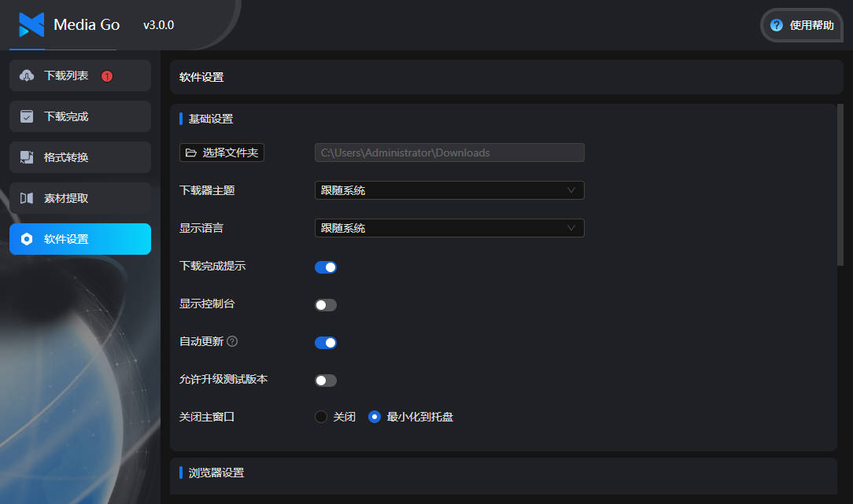
Task: Click the 关闭主窗口 label
Action: pyautogui.click(x=207, y=417)
